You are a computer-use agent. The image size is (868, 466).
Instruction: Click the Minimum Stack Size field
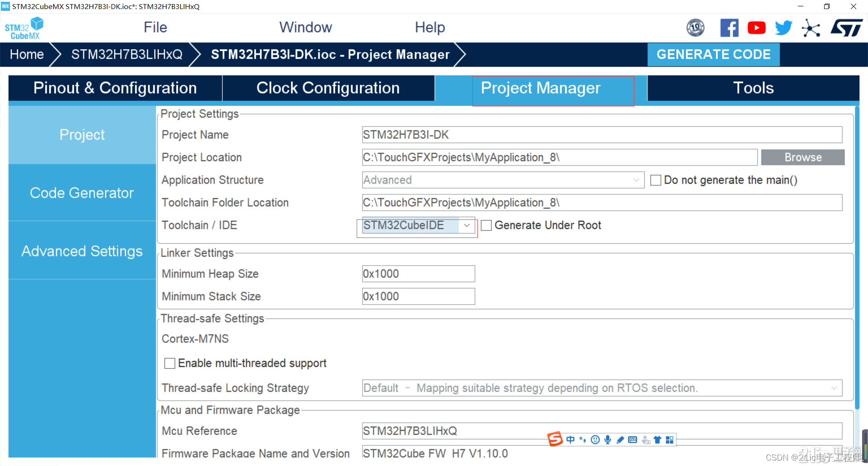pos(418,296)
